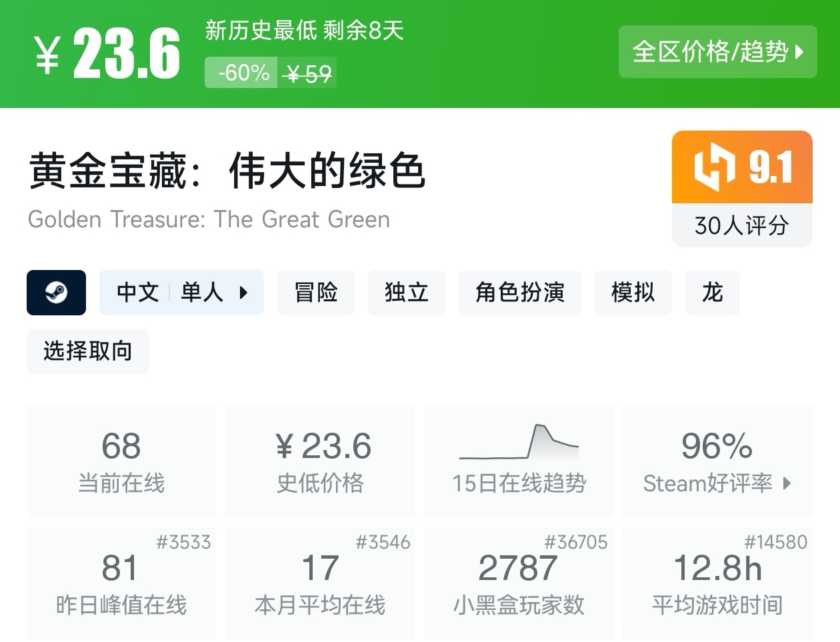Click the -60% discount badge
Image resolution: width=840 pixels, height=642 pixels.
point(243,73)
